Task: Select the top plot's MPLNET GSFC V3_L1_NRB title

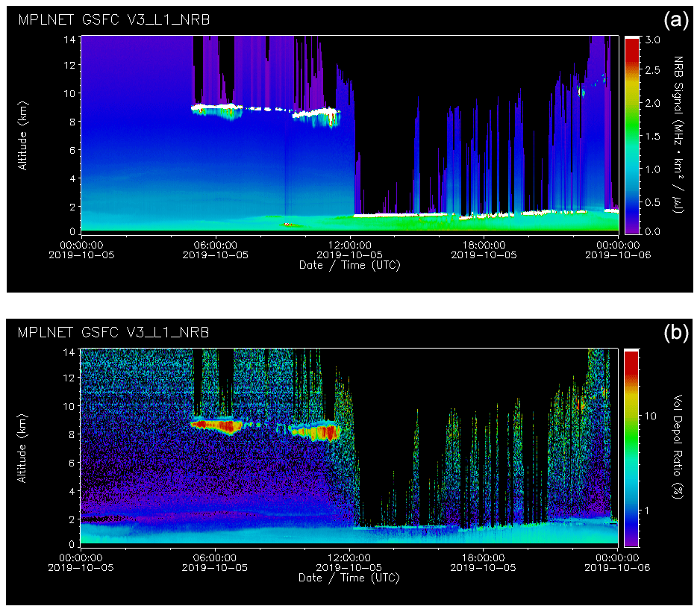Action: (x=113, y=20)
